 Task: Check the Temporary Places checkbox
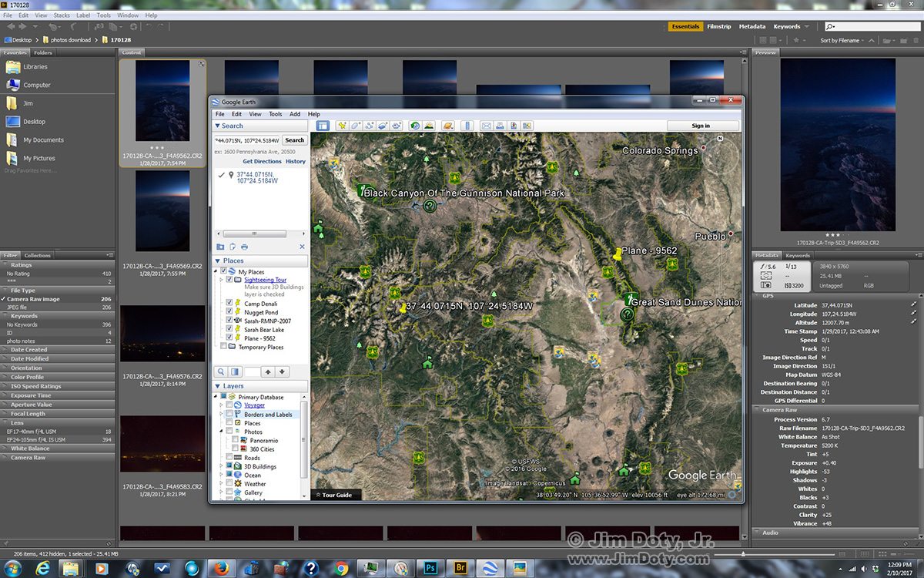[x=224, y=347]
